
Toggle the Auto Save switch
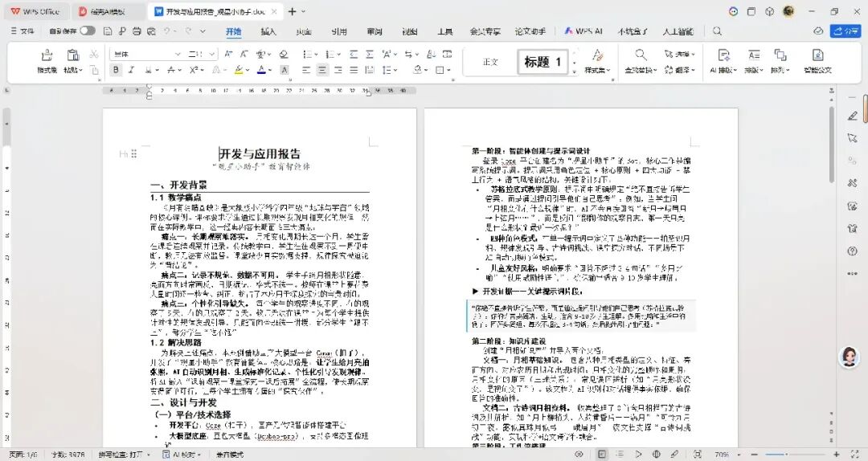pyautogui.click(x=88, y=31)
